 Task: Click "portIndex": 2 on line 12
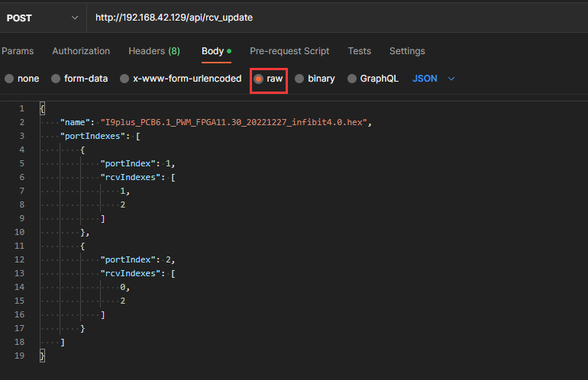136,259
